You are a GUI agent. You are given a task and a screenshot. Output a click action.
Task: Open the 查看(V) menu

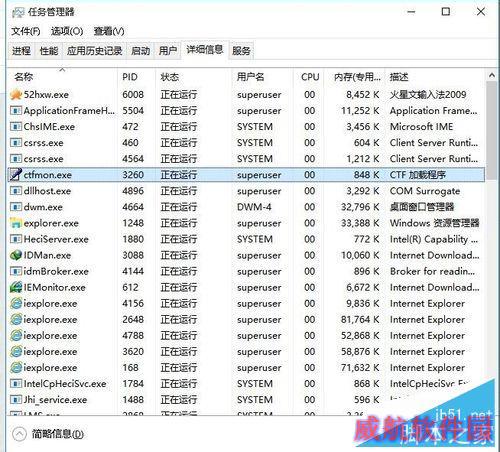point(109,31)
